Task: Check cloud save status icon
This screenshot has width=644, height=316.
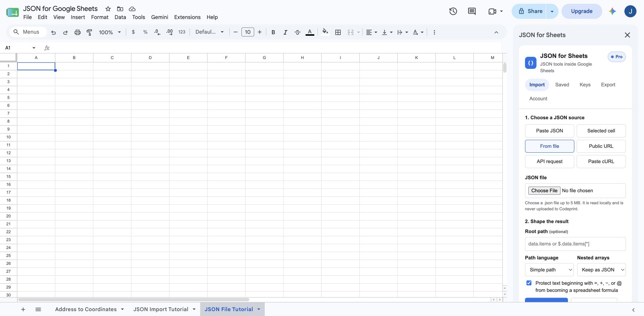Action: pos(132,9)
